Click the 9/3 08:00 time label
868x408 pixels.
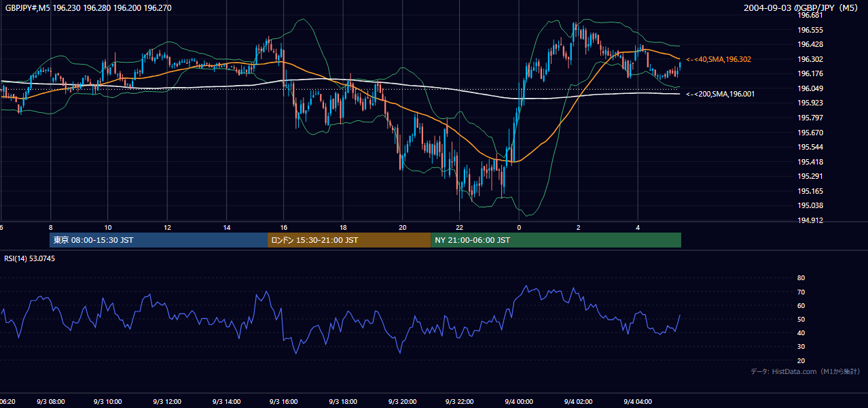click(50, 402)
